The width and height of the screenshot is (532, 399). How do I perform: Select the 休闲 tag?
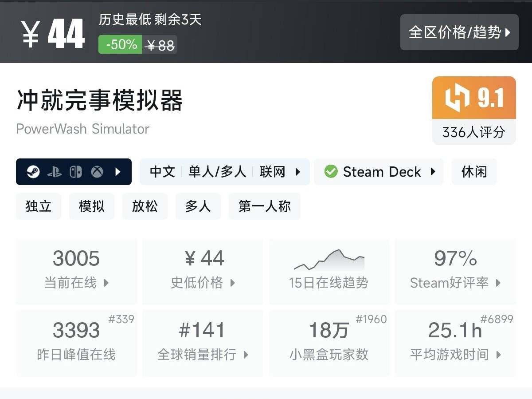pyautogui.click(x=474, y=172)
